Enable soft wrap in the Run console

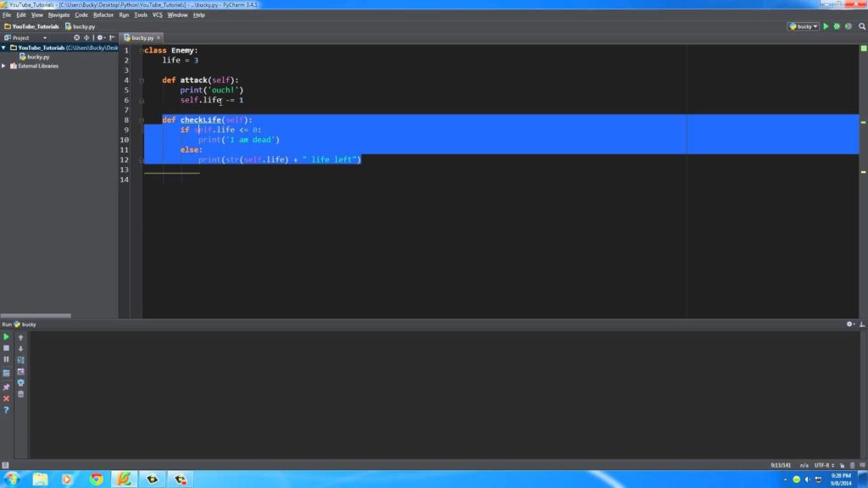[x=6, y=372]
